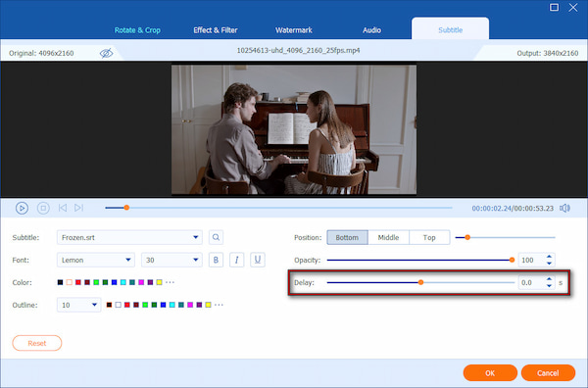Screen dimensions: 588x388
Task: Reset subtitle settings
Action: click(x=37, y=343)
